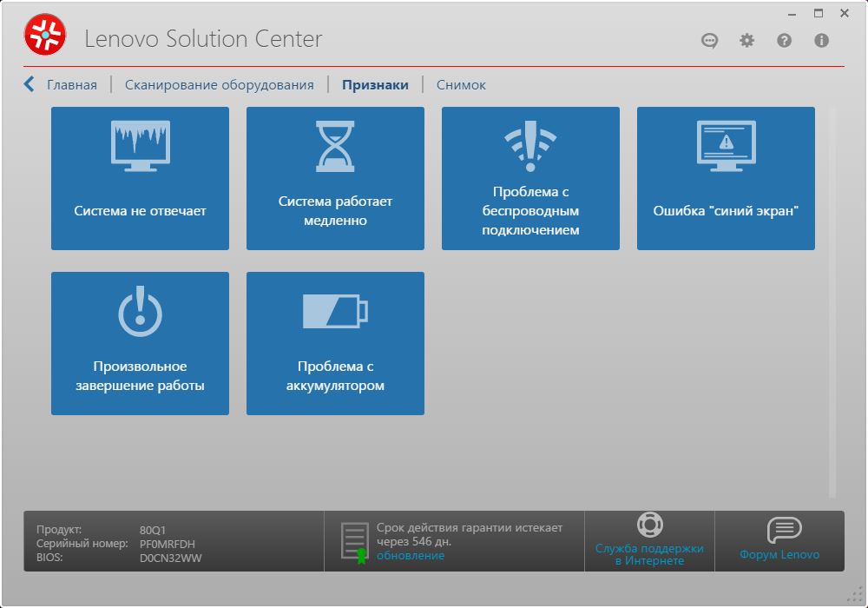Click the wireless warning signal icon
The width and height of the screenshot is (868, 608).
[x=530, y=146]
